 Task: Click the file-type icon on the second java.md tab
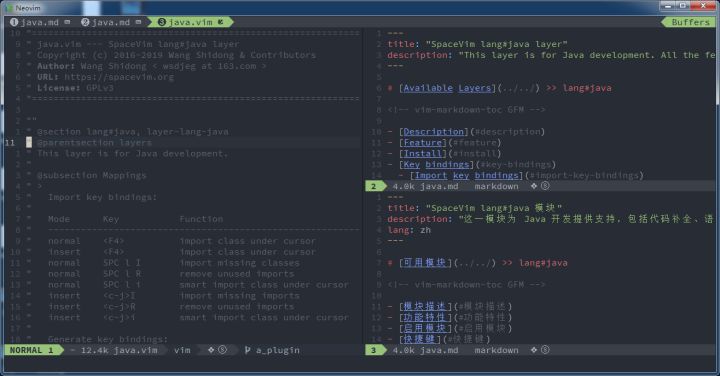138,22
